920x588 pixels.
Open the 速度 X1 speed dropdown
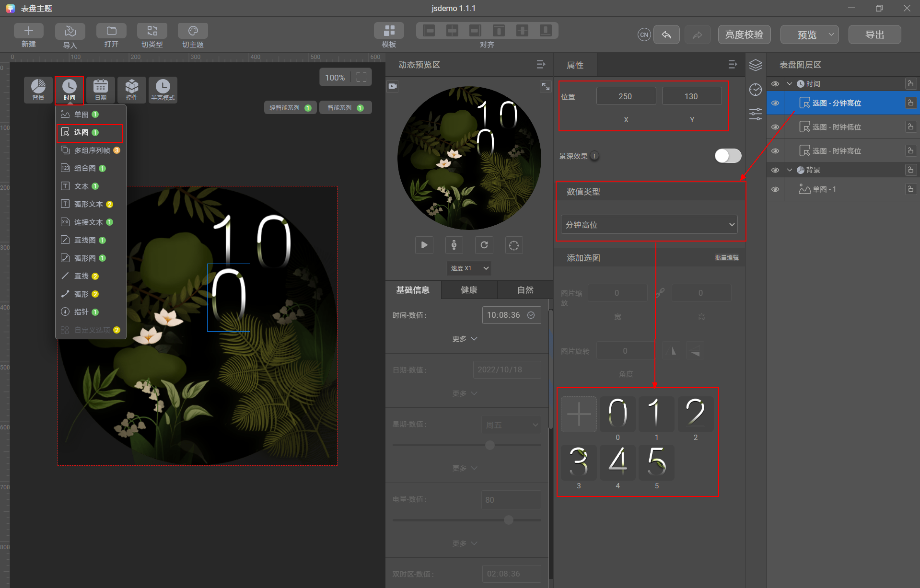coord(469,268)
